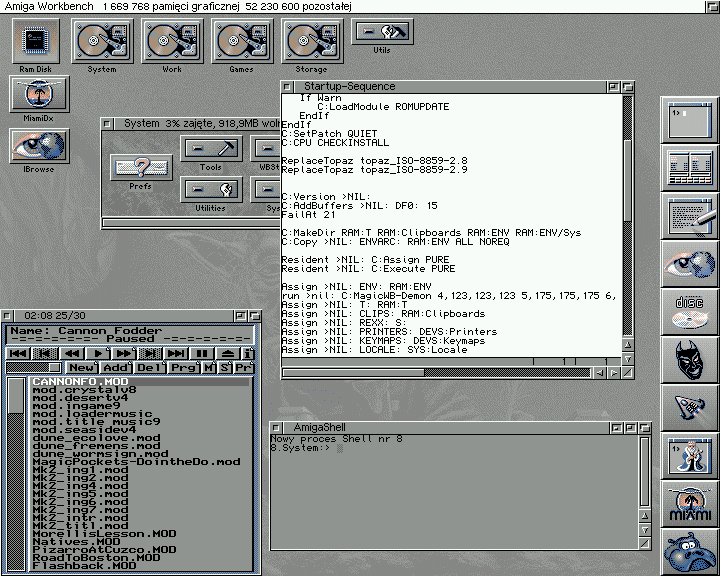Click System window horizontal scrollbar

click(191, 223)
